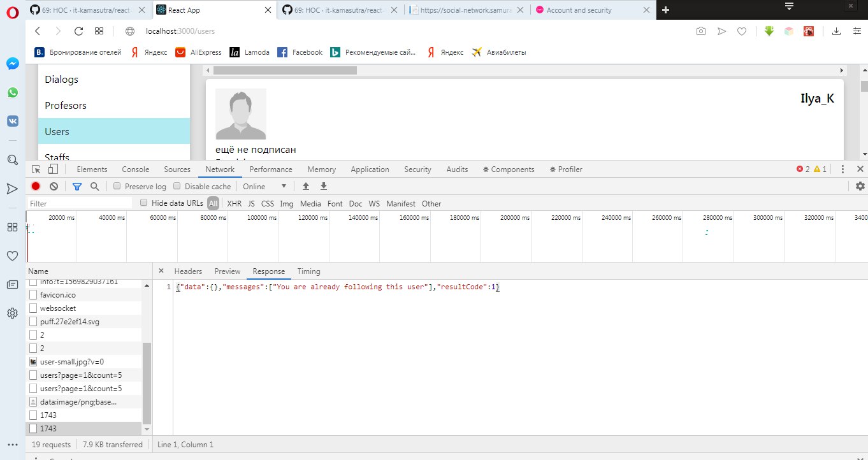
Task: Open the Opera main menu logo
Action: [x=12, y=13]
